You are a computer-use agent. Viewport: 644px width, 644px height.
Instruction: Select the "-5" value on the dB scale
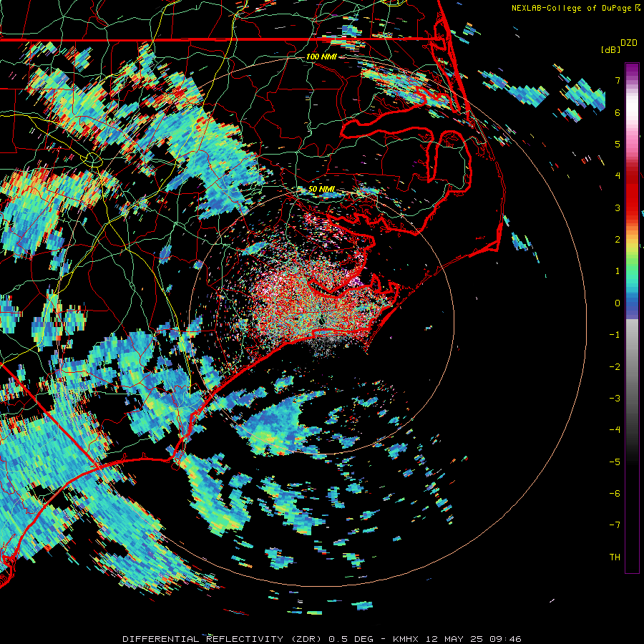pos(615,462)
